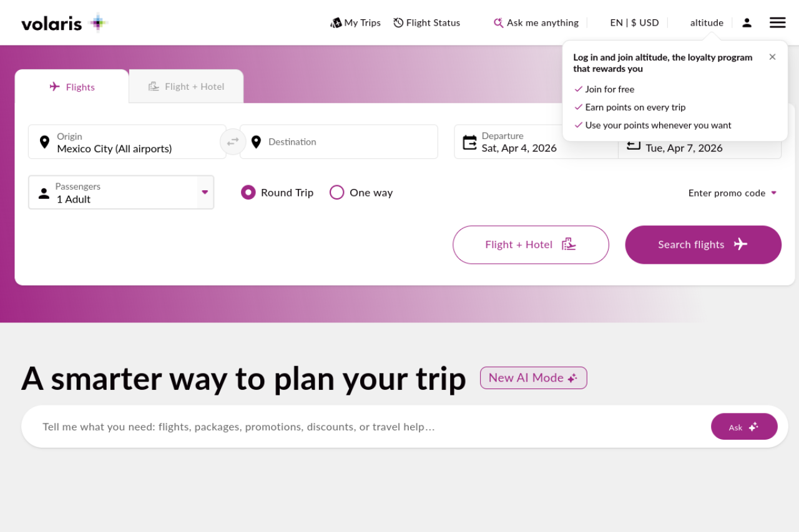Click the Ask AI button

(x=743, y=427)
